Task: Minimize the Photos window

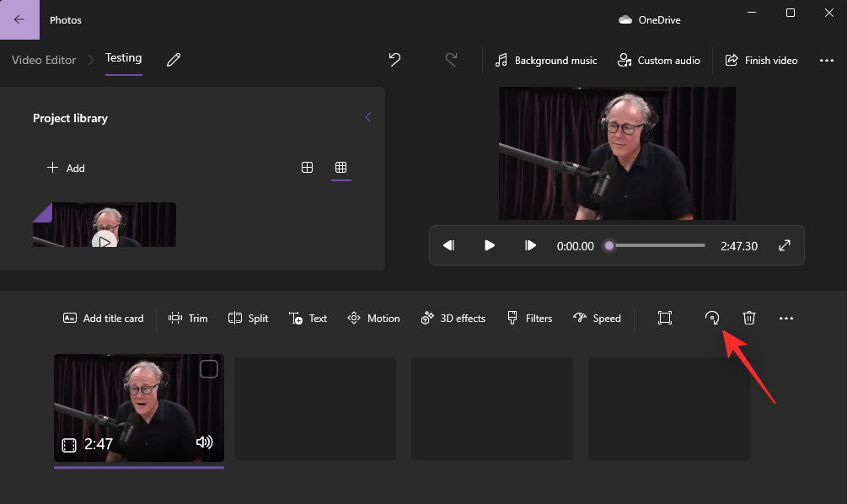Action: [x=752, y=13]
